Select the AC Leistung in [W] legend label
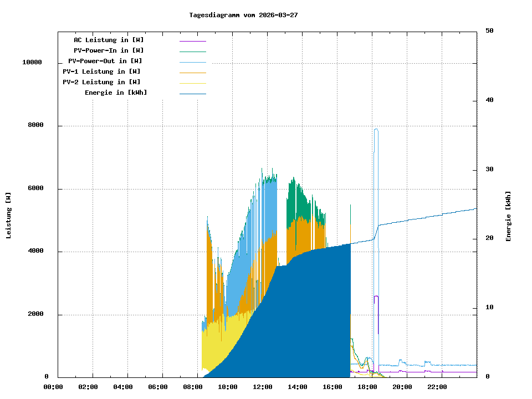 (109, 40)
